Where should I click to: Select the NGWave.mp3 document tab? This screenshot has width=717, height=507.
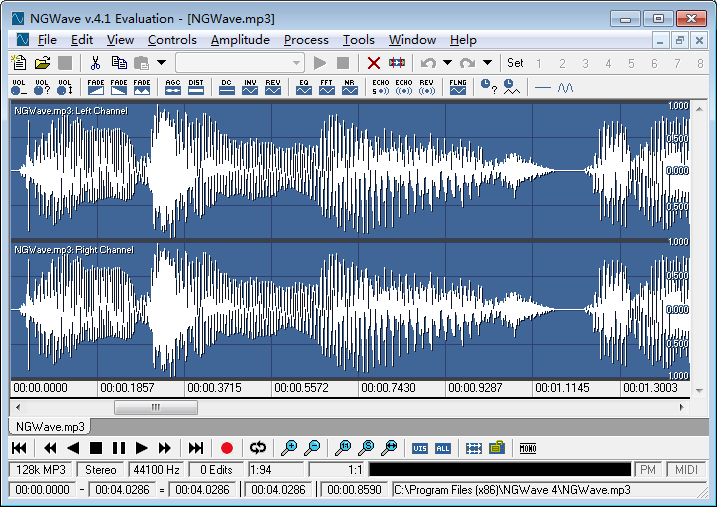(x=50, y=427)
